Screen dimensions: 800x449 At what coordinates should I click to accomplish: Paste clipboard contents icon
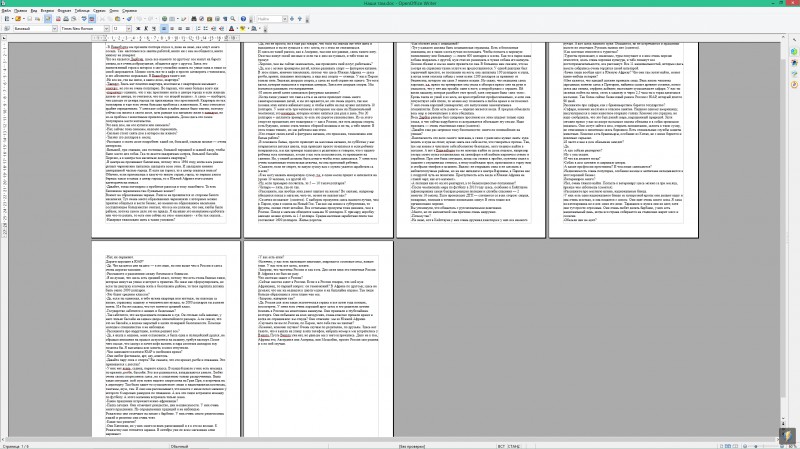tap(117, 19)
